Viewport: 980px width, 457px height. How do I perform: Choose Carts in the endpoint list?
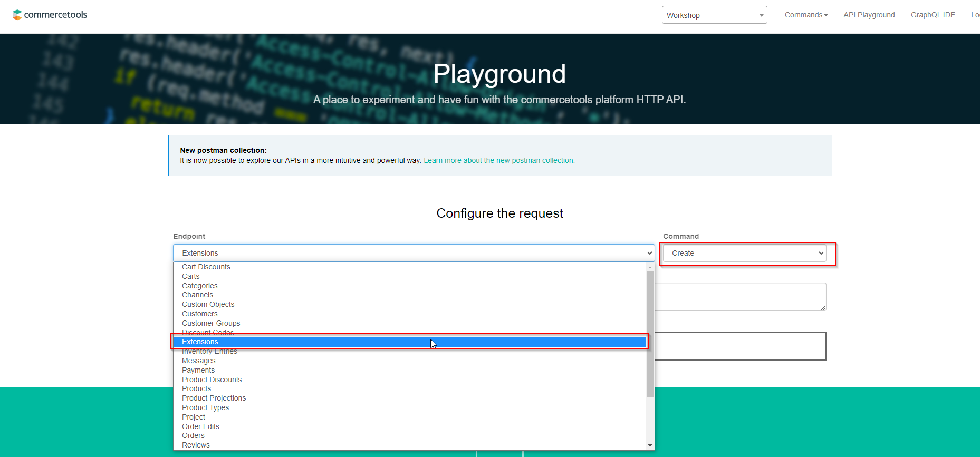click(191, 276)
